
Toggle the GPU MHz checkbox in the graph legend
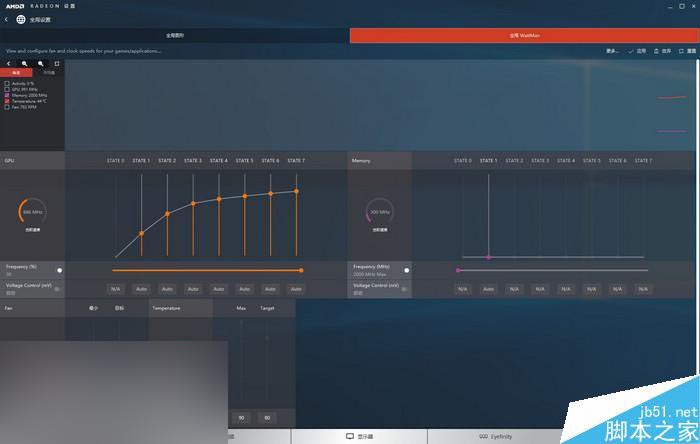coord(7,89)
